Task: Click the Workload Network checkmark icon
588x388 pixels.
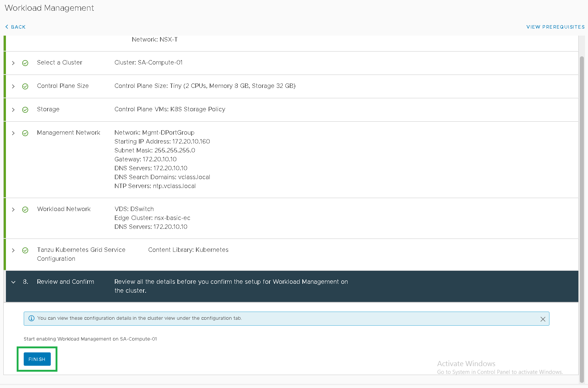Action: coord(25,210)
